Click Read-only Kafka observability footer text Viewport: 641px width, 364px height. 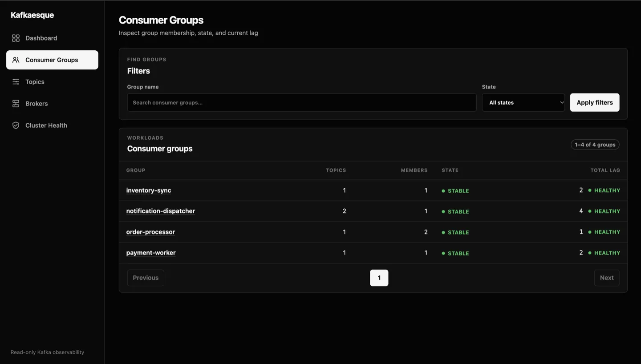pyautogui.click(x=47, y=352)
